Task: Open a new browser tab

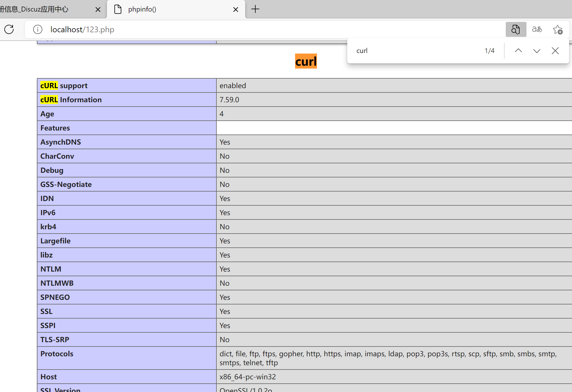Action: [255, 9]
